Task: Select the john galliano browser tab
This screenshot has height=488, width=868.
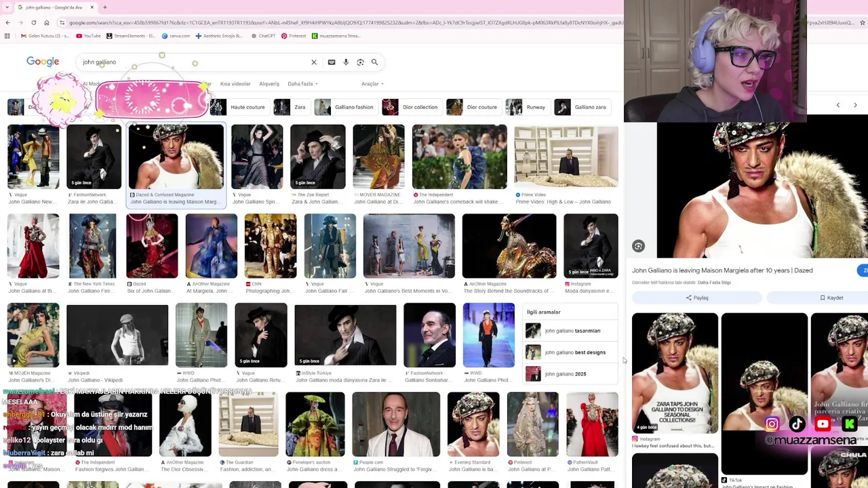Action: [x=54, y=7]
